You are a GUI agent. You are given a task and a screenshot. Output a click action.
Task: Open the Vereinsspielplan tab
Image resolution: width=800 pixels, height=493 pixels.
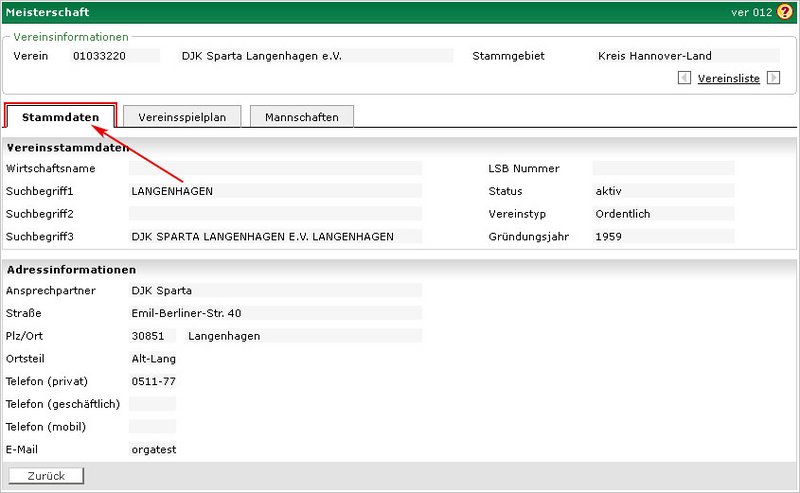click(x=182, y=117)
